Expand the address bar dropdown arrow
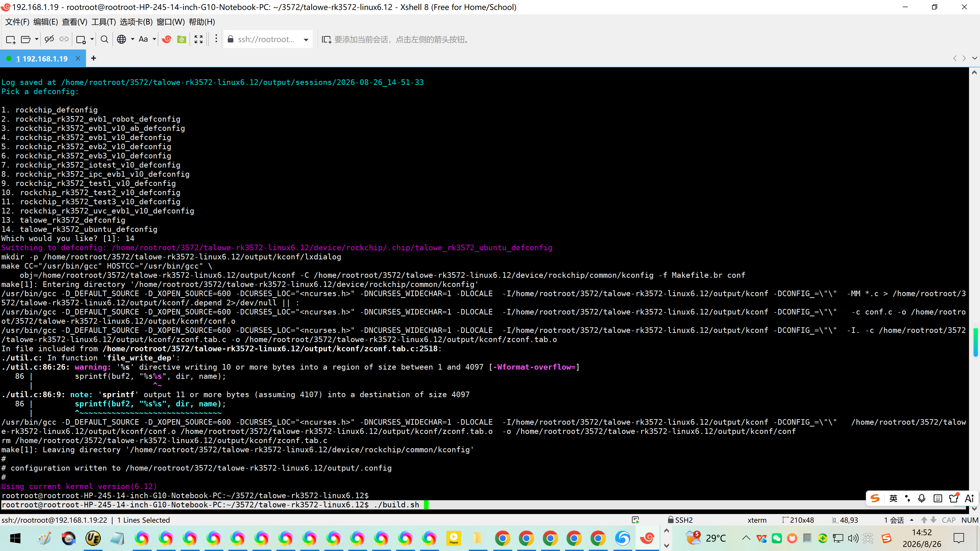Screen dimensions: 980x551 pos(306,40)
